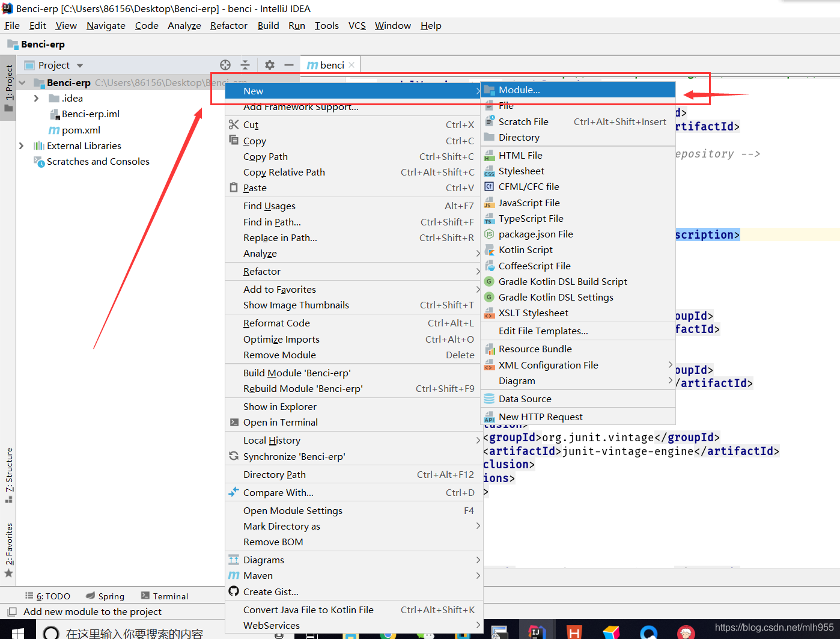Click the Paste clipboard icon
This screenshot has width=840, height=639.
point(234,188)
